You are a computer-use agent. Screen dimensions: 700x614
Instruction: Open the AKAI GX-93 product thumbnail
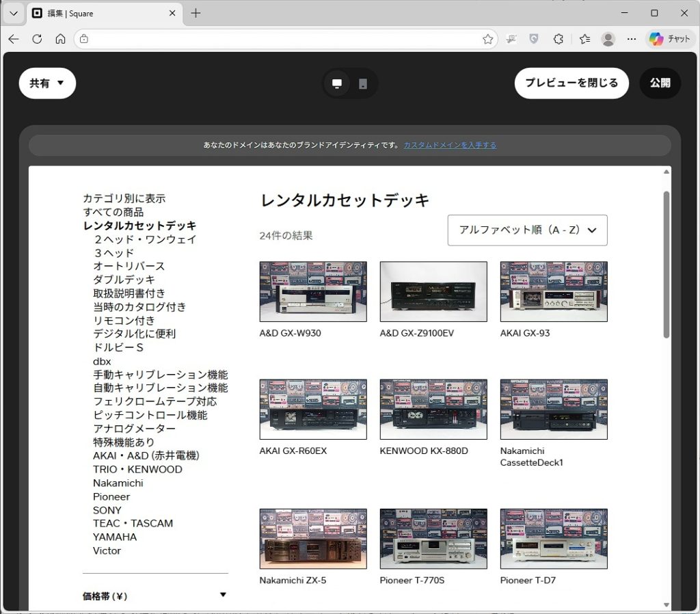point(553,291)
